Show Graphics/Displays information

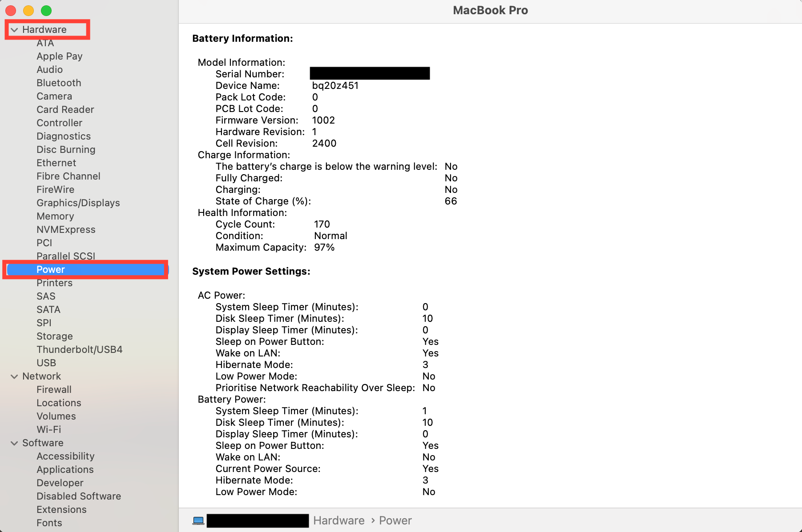coord(78,203)
